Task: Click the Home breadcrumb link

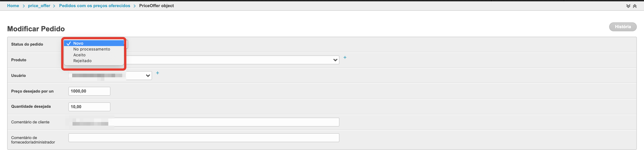Action: point(13,6)
